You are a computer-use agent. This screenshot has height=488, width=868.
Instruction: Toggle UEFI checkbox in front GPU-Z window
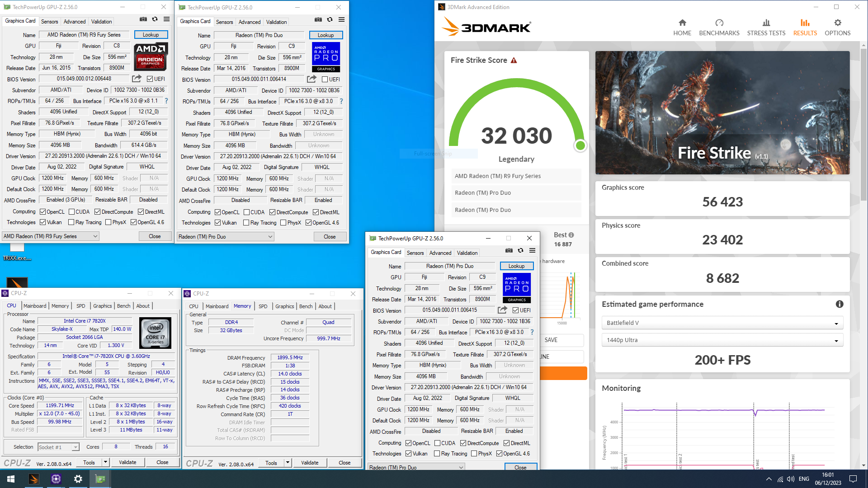pos(515,310)
